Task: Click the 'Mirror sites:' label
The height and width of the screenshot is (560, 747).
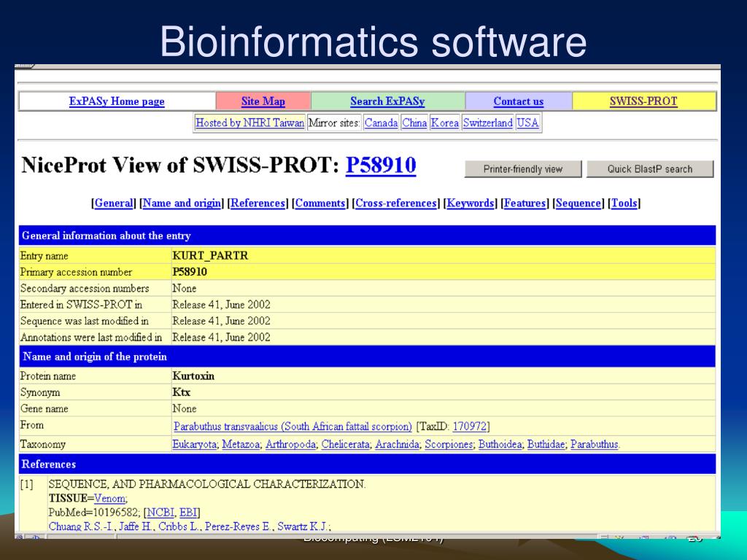Action: (x=334, y=122)
